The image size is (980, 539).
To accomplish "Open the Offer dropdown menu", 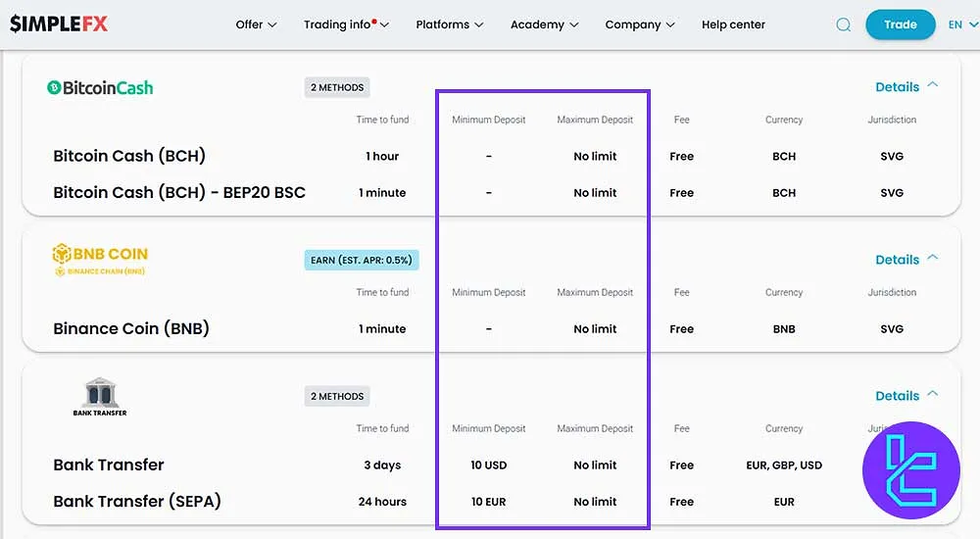I will (256, 24).
